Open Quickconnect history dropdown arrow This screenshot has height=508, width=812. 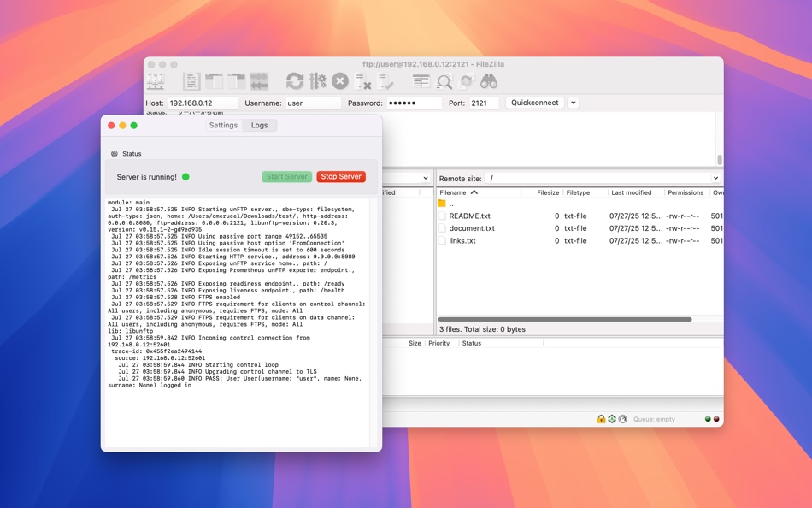(x=574, y=103)
